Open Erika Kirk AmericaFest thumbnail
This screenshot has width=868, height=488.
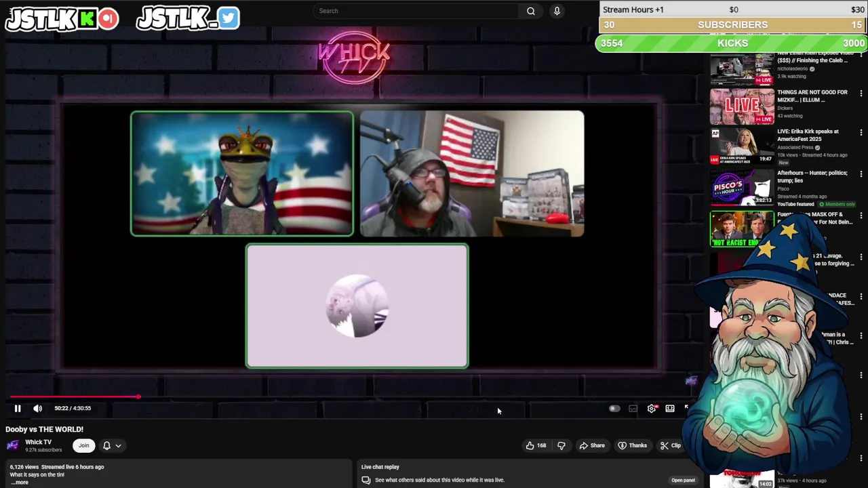tap(742, 146)
